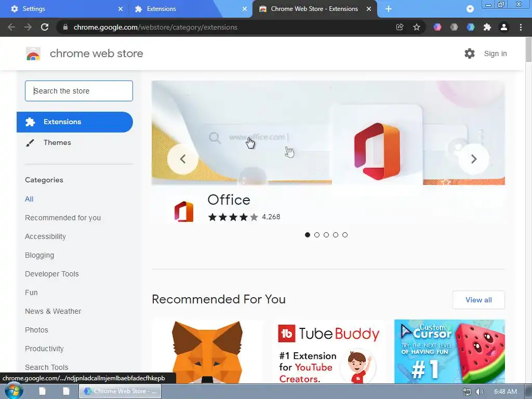Show previous carousel slide

point(182,159)
